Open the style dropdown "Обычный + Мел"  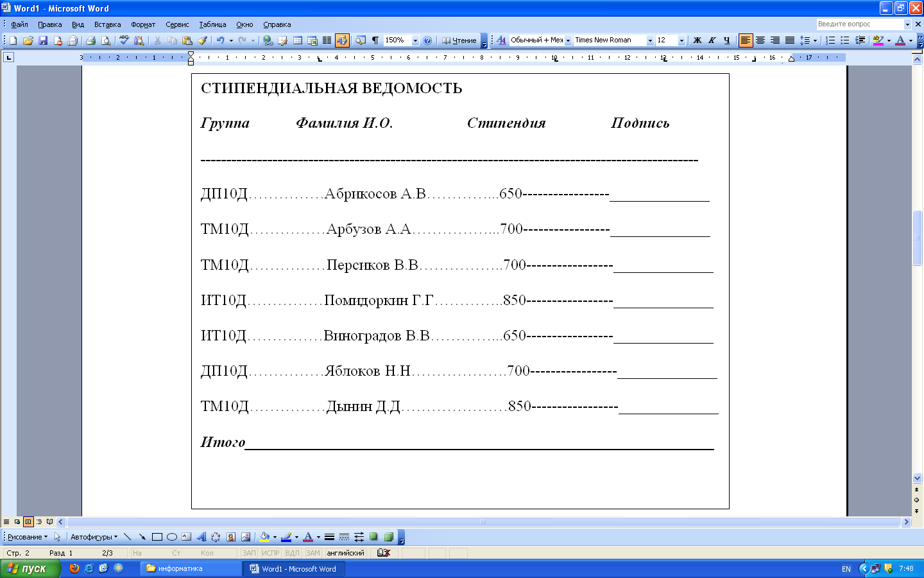pos(568,40)
